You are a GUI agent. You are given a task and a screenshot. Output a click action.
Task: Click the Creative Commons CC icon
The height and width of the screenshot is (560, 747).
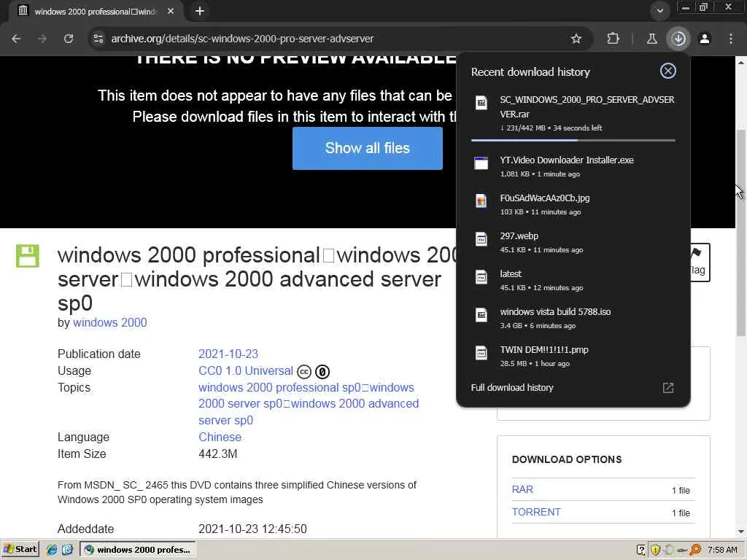point(304,371)
